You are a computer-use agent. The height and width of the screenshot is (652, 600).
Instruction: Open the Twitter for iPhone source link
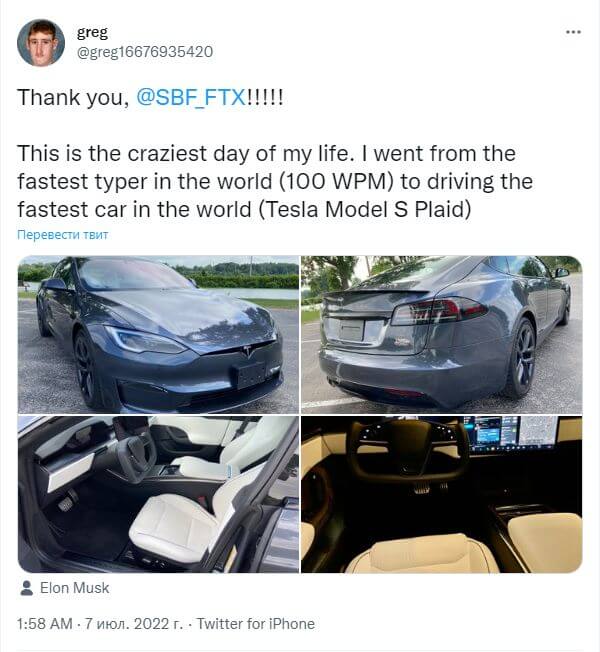(255, 624)
